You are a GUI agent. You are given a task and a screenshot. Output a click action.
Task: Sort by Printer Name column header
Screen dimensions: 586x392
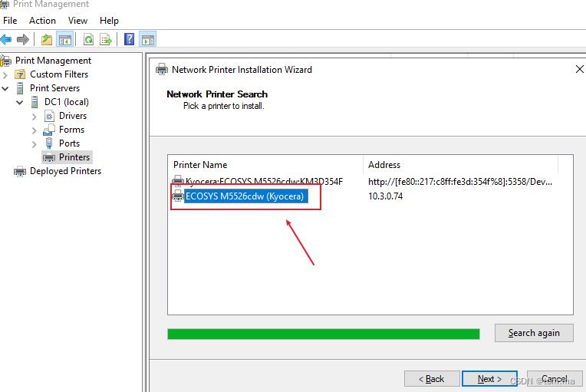(x=265, y=165)
